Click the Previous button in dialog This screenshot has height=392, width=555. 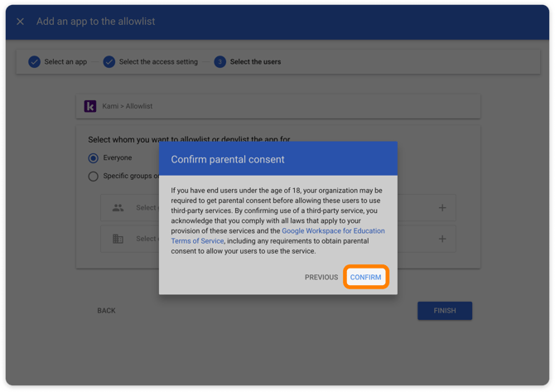pyautogui.click(x=321, y=278)
